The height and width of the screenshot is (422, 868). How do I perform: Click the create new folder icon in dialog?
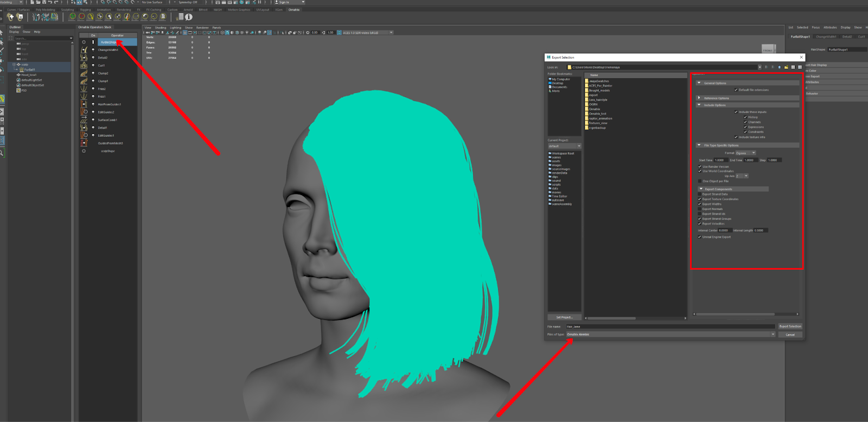[786, 67]
